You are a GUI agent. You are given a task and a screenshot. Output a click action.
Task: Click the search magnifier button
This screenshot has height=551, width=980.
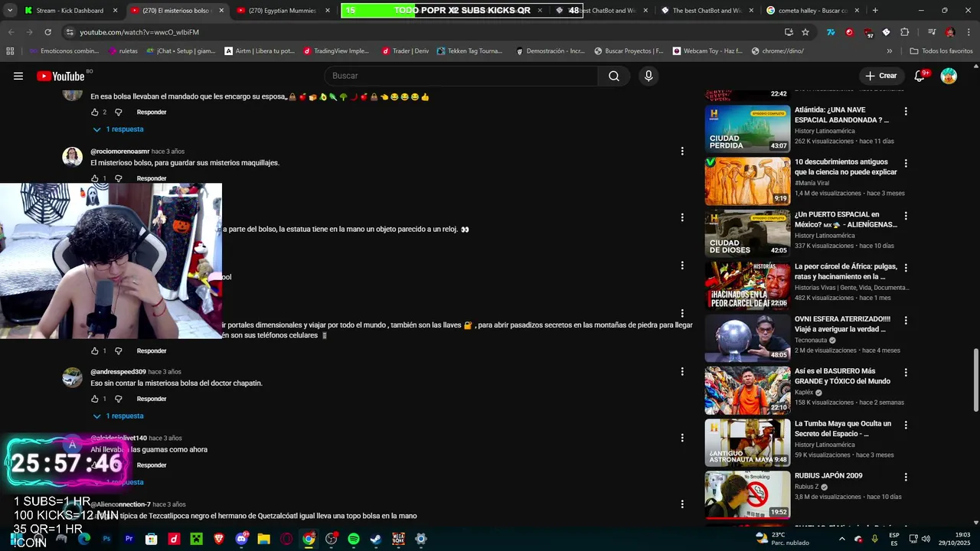pos(613,76)
